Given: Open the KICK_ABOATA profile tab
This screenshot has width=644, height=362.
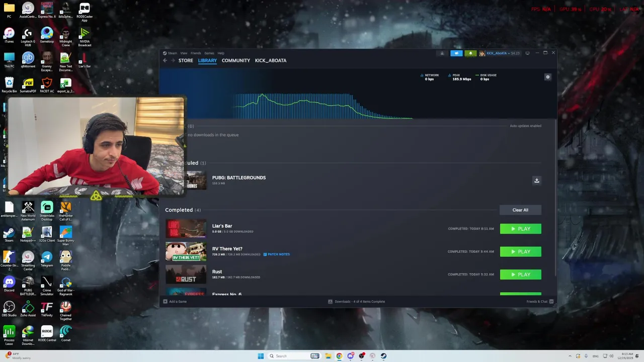Looking at the screenshot, I should click(271, 60).
